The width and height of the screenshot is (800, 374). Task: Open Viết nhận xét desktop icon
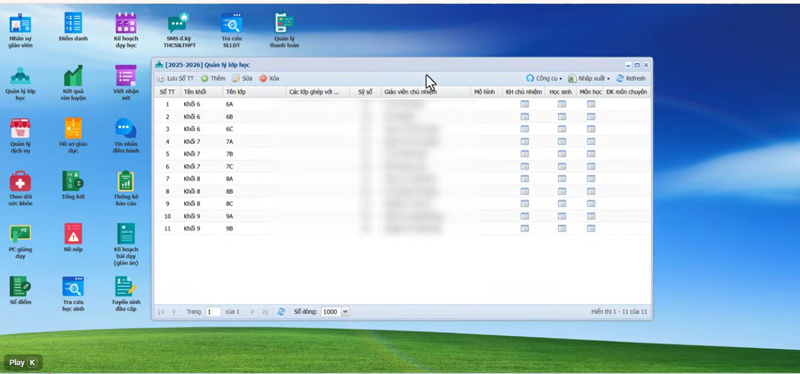(x=126, y=83)
